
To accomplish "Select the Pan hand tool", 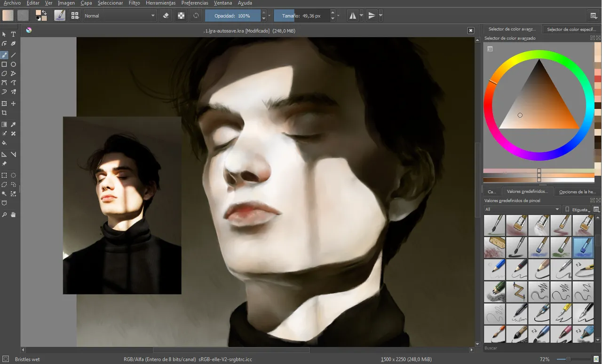I will pyautogui.click(x=13, y=215).
